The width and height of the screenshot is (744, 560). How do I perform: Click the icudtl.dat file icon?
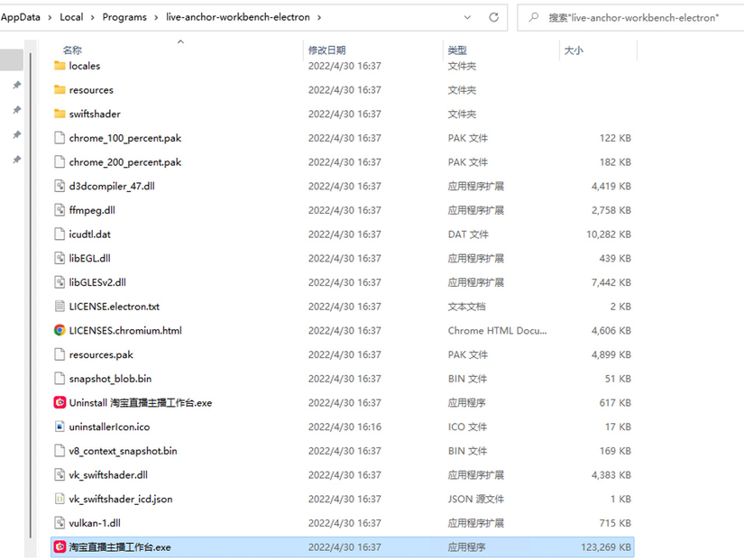tap(60, 234)
